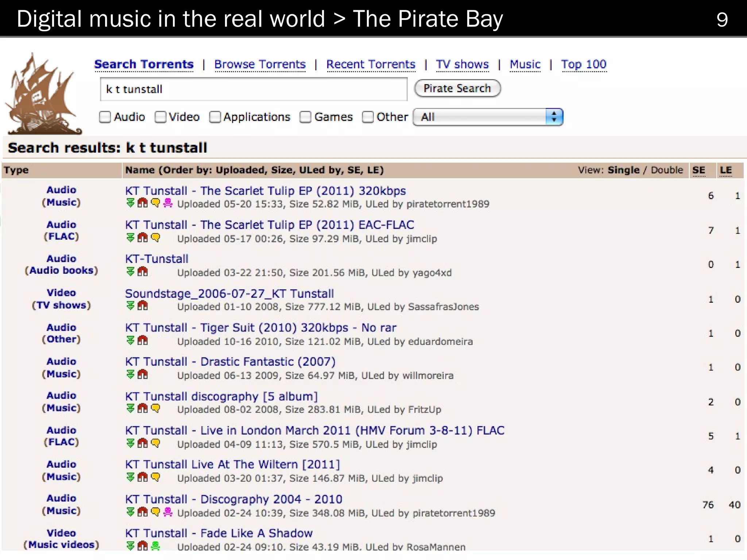Sort results by SE column header

699,170
